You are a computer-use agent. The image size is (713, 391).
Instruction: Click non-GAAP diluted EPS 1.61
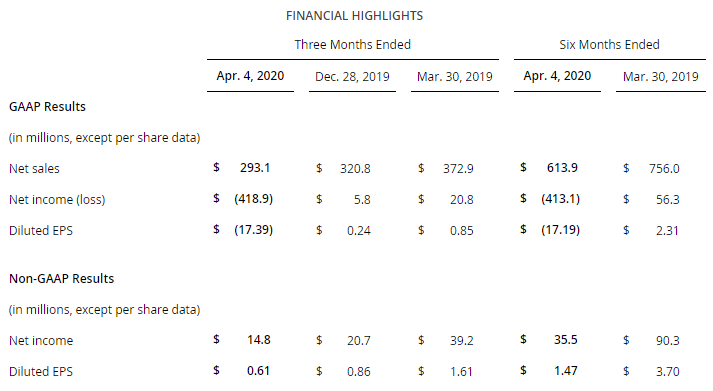tap(462, 371)
